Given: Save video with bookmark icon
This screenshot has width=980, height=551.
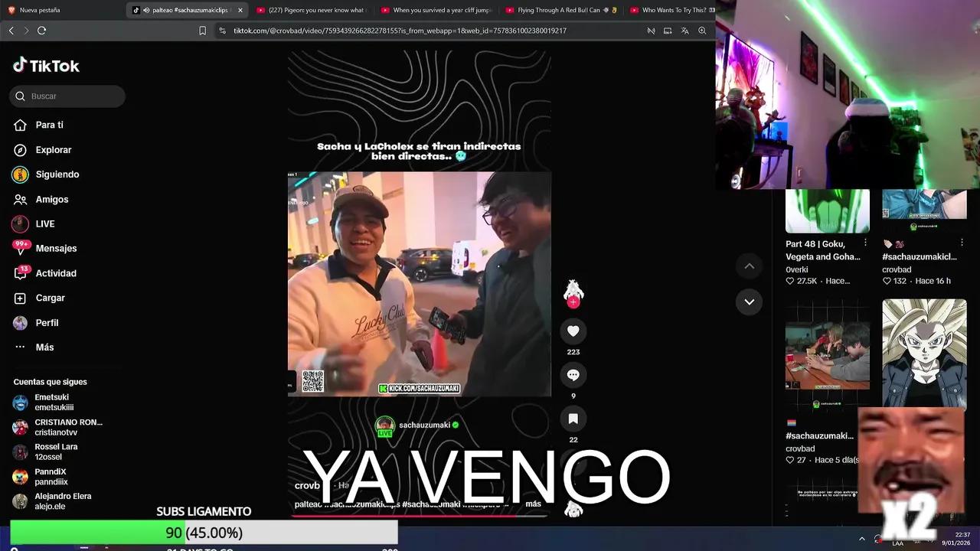Looking at the screenshot, I should click(x=573, y=419).
